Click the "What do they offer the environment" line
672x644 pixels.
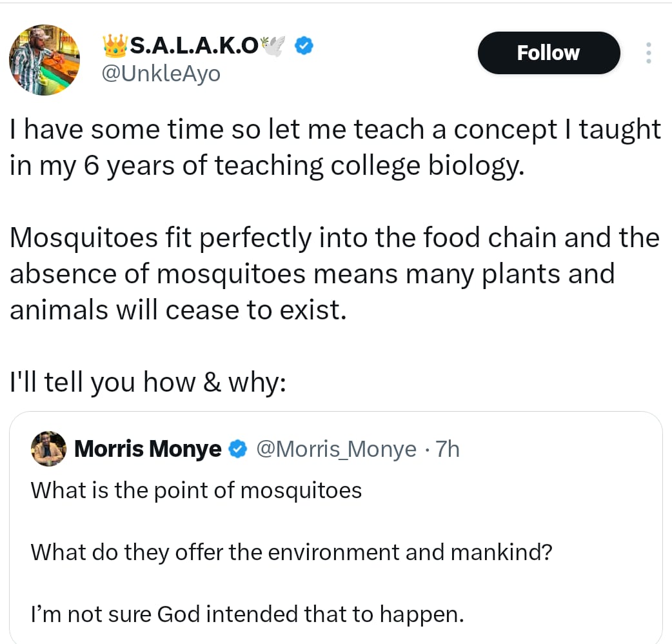292,552
